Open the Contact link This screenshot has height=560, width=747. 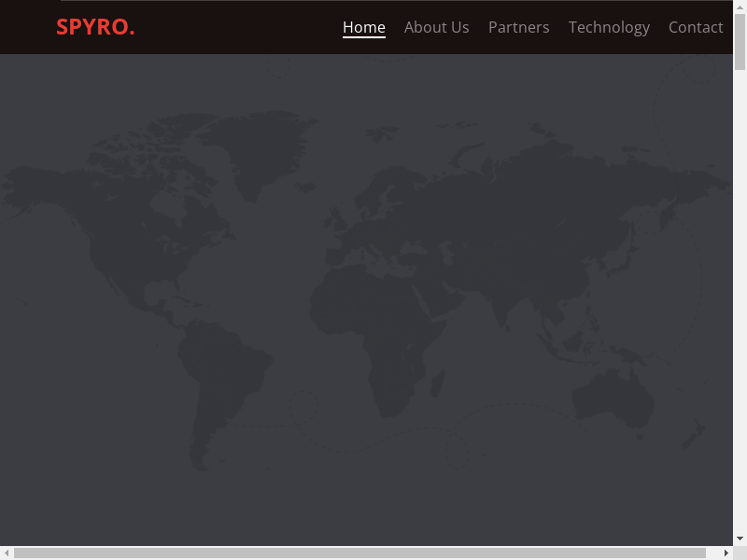coord(695,27)
